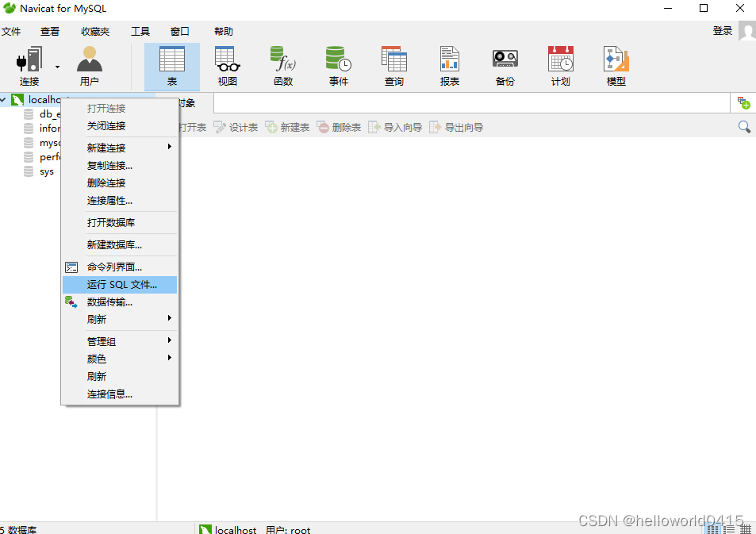The height and width of the screenshot is (534, 756).
Task: Open the 收藏夹 menu
Action: [95, 32]
